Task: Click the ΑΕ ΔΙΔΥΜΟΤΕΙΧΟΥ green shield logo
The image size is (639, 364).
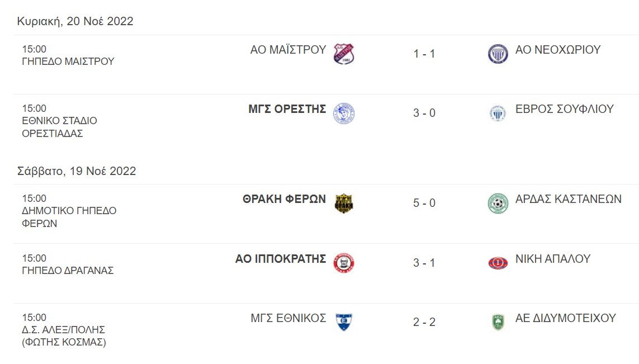Action: tap(498, 322)
